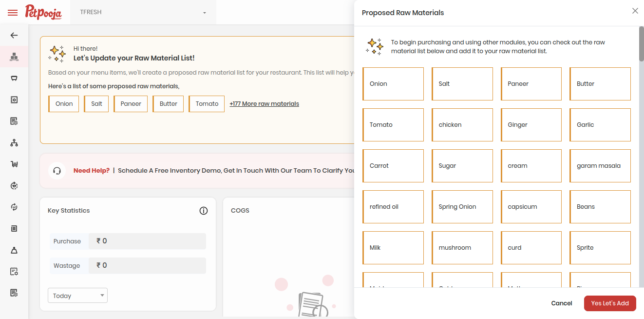Select the Onion card in the side panel
The width and height of the screenshot is (644, 319).
pyautogui.click(x=393, y=84)
